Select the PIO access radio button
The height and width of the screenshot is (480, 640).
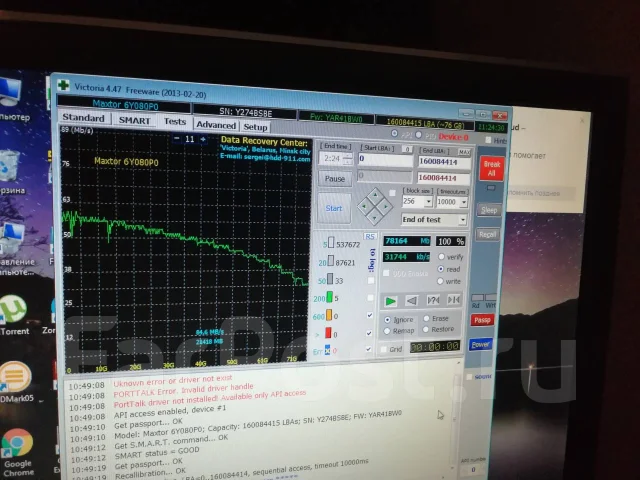(418, 134)
